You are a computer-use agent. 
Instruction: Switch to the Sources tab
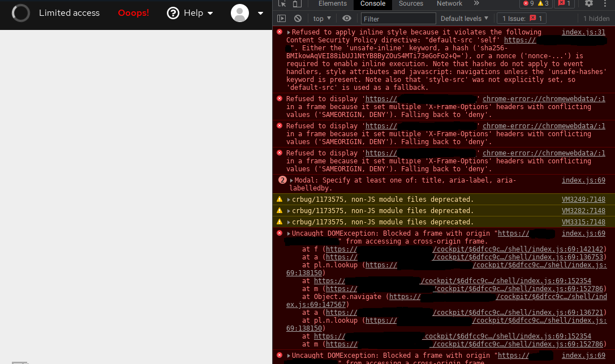tap(411, 4)
